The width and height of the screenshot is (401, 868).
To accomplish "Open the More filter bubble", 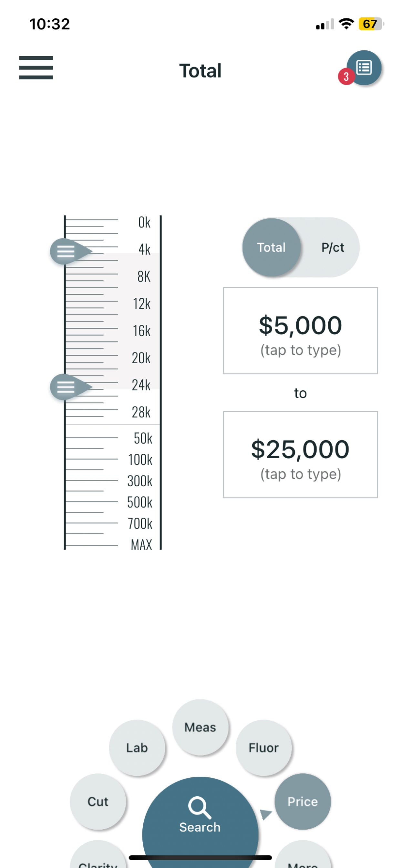I will click(302, 856).
